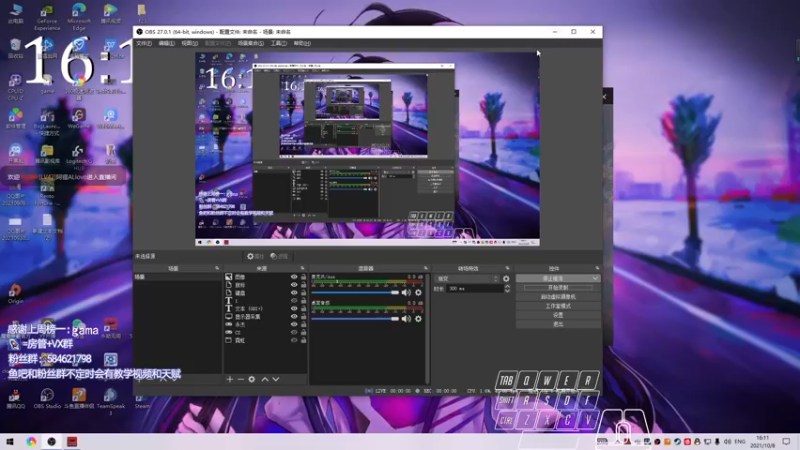Open the TeamSpeak 3 desktop icon
The height and width of the screenshot is (450, 800).
(110, 401)
